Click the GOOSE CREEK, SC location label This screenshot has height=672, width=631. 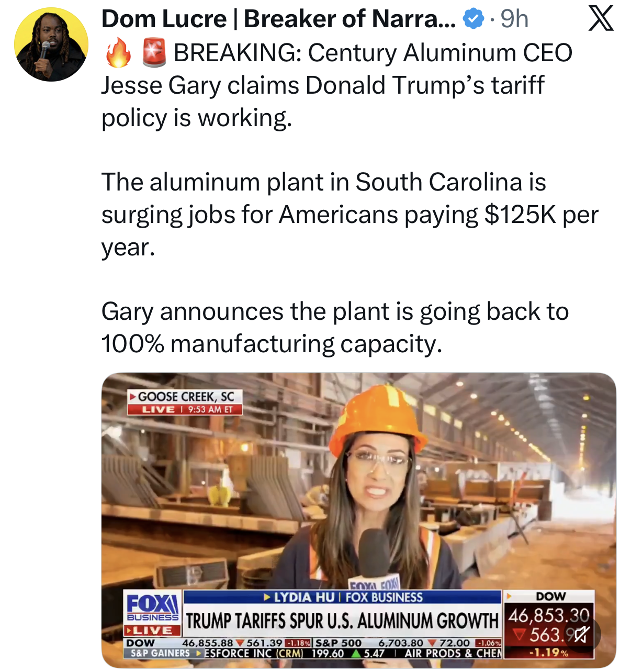tap(185, 396)
